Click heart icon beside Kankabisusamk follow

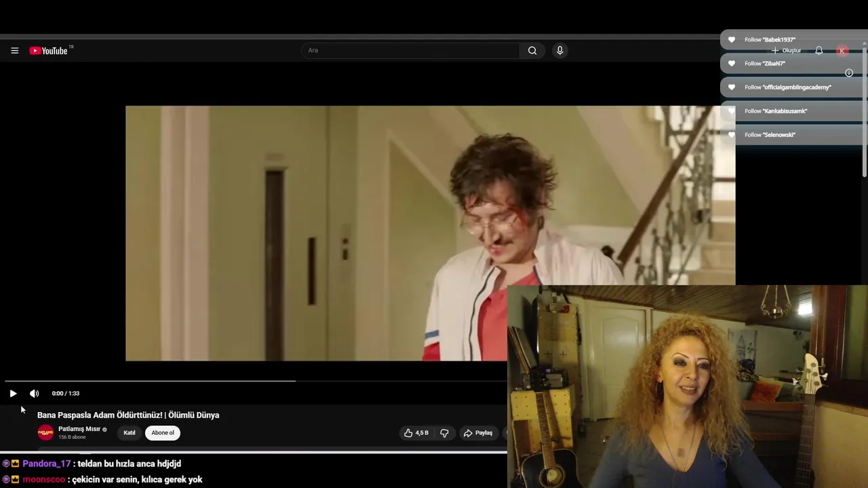tap(732, 111)
